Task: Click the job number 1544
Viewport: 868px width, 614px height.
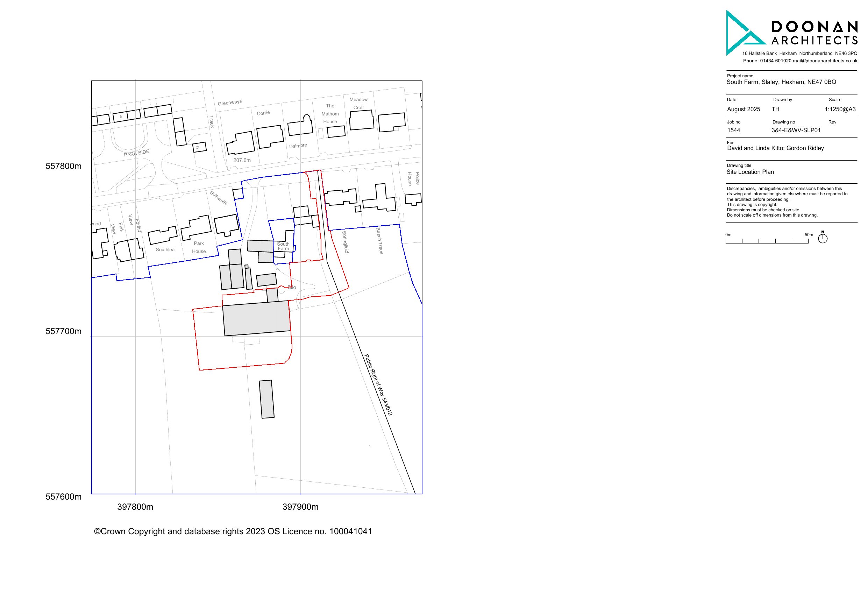Action: click(x=733, y=130)
